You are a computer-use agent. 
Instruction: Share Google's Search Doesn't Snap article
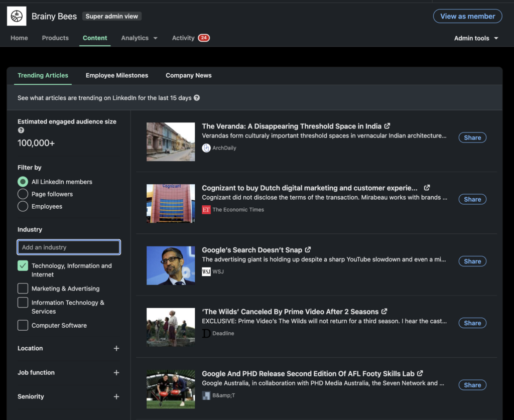[472, 261]
